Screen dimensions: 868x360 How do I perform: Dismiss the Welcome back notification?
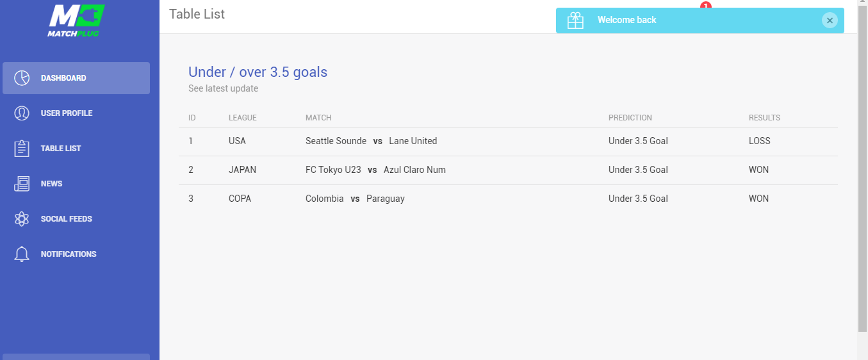[830, 20]
